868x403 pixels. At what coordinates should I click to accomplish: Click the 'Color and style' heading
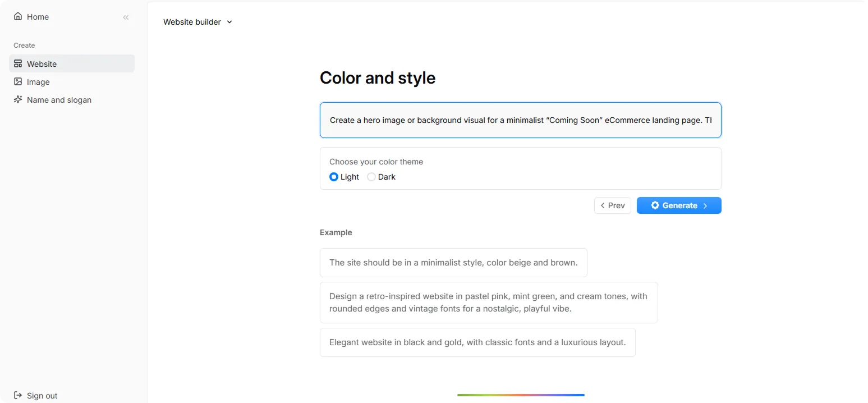click(x=378, y=77)
